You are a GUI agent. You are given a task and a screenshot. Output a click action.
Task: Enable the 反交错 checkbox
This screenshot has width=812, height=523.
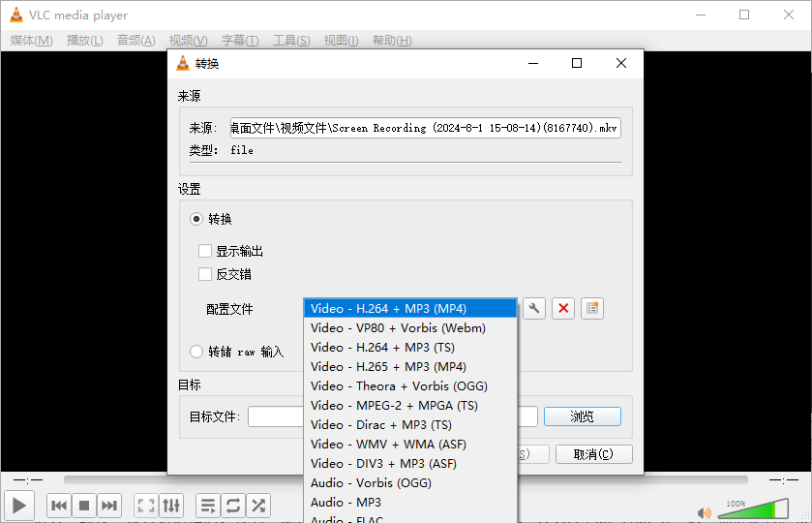coord(205,274)
